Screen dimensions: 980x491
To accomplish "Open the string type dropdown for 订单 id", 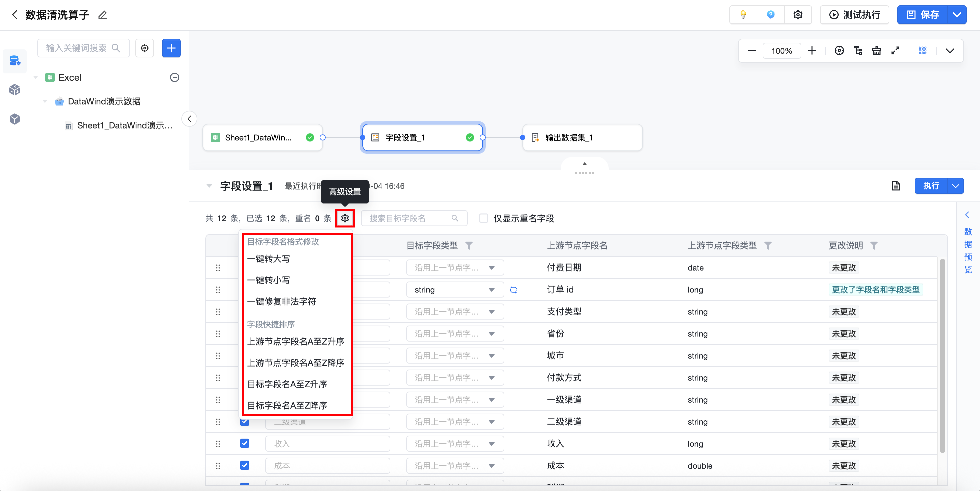I will click(455, 290).
